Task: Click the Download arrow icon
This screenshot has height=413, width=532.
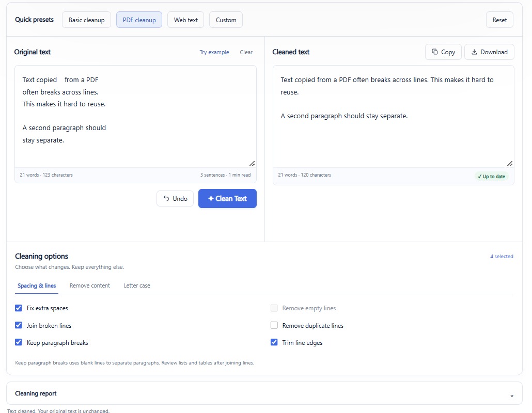Action: tap(474, 52)
